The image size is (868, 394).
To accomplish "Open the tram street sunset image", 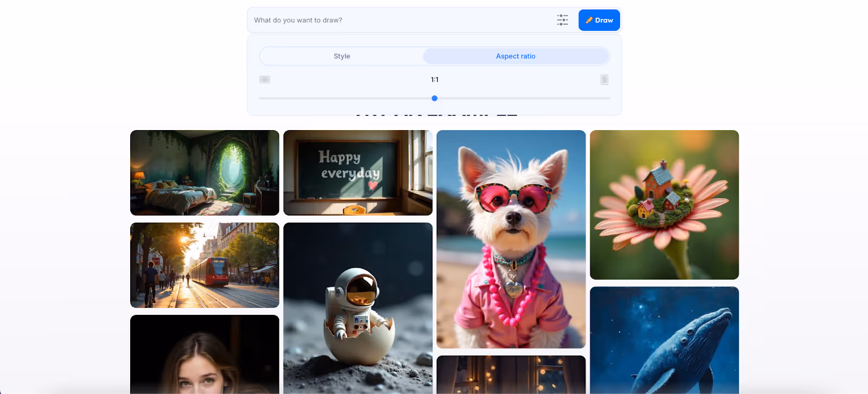I will tap(205, 265).
